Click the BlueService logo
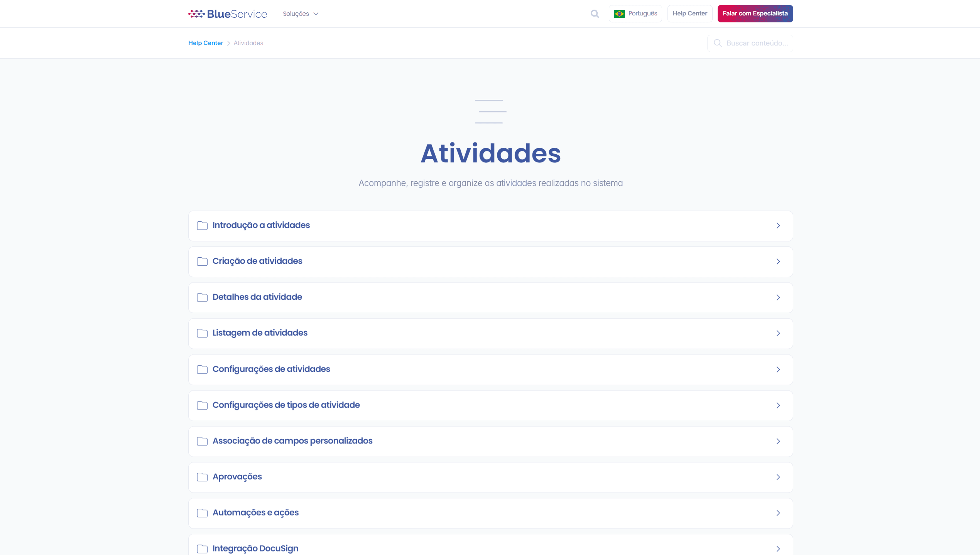Viewport: 980px width, 555px height. click(x=227, y=14)
